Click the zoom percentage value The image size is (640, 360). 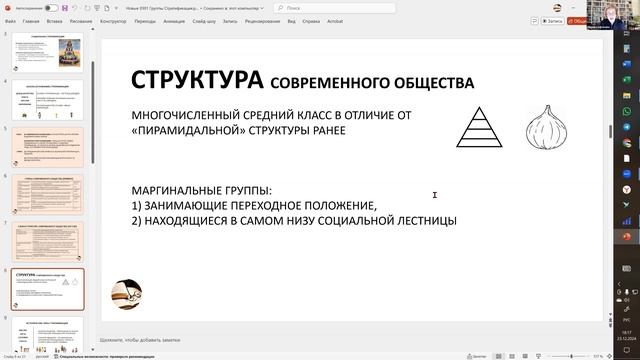[598, 356]
